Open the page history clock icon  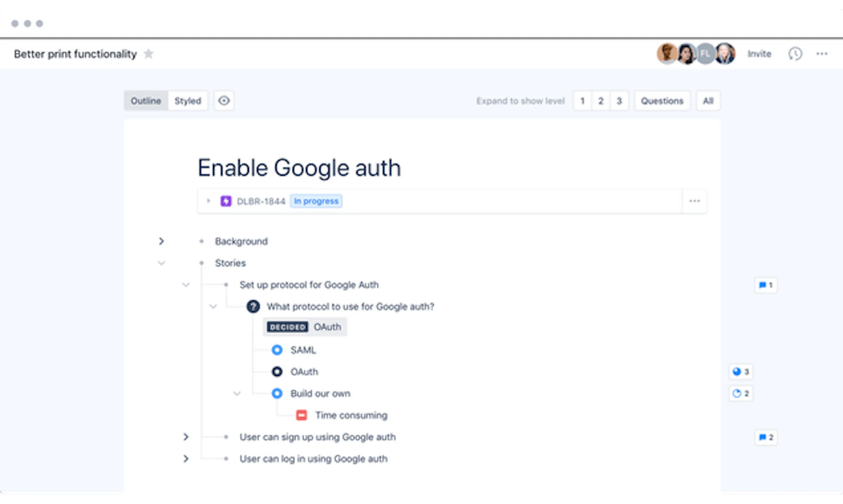pos(795,54)
